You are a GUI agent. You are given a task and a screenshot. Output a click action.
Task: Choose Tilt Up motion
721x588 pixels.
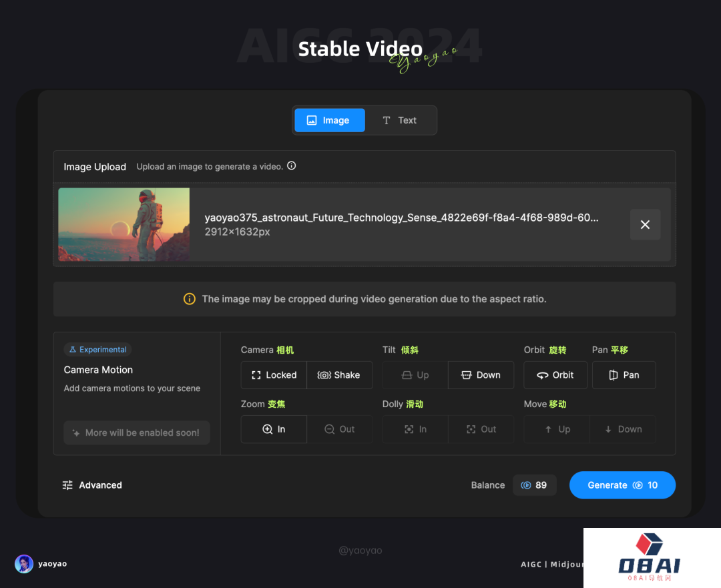[x=415, y=375]
